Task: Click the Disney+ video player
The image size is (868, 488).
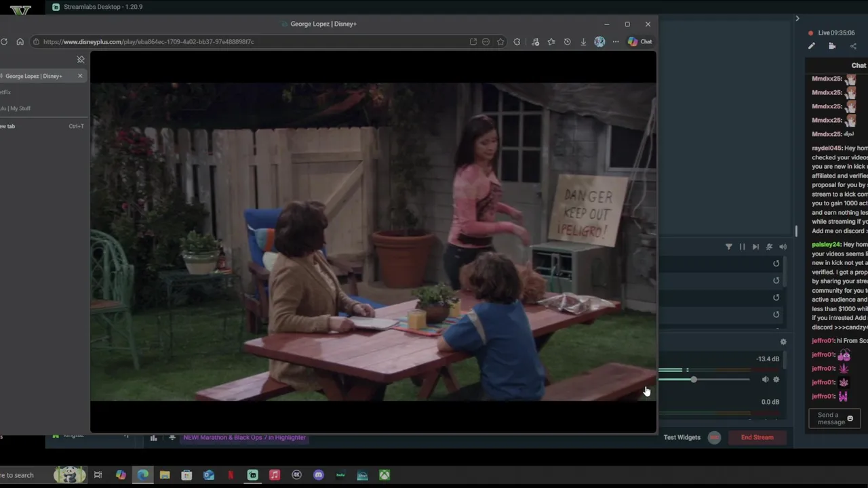Action: coord(373,242)
